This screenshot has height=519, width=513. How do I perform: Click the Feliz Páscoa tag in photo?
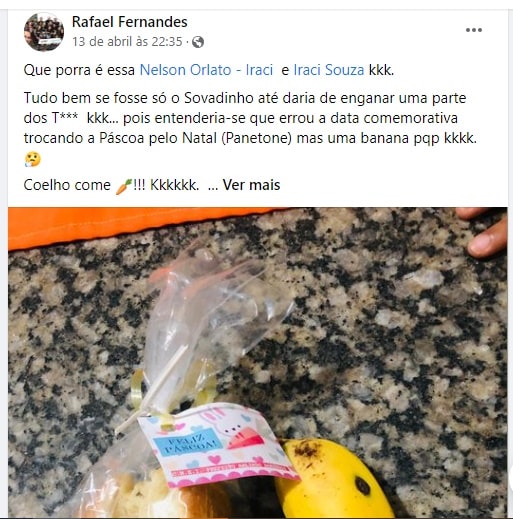(x=217, y=445)
